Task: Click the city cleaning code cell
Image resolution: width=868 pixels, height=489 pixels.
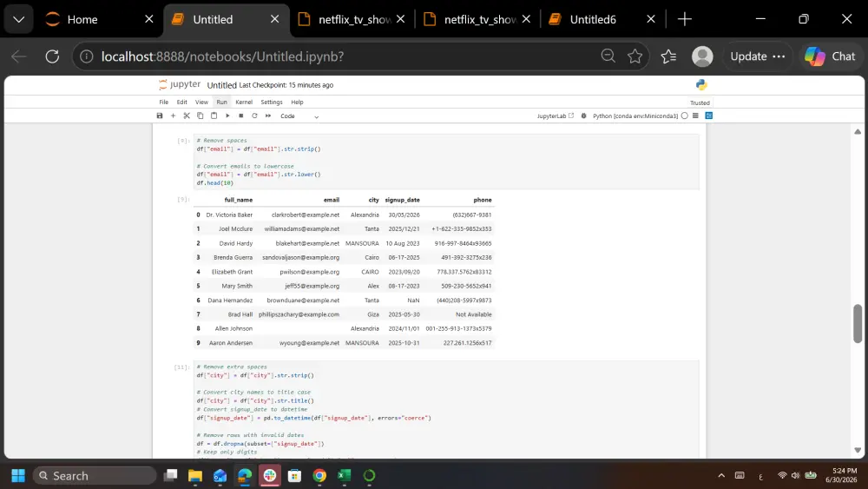Action: [446, 409]
